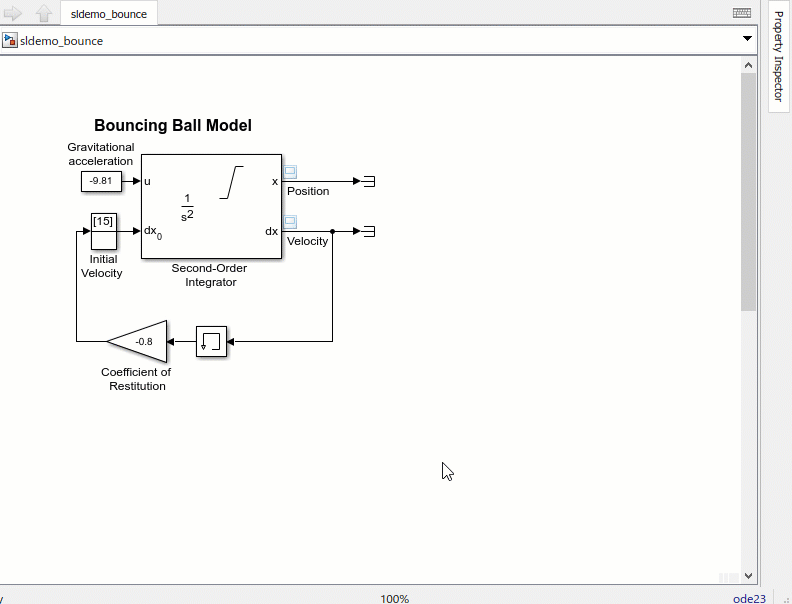Select the Position output terminator

tap(368, 182)
